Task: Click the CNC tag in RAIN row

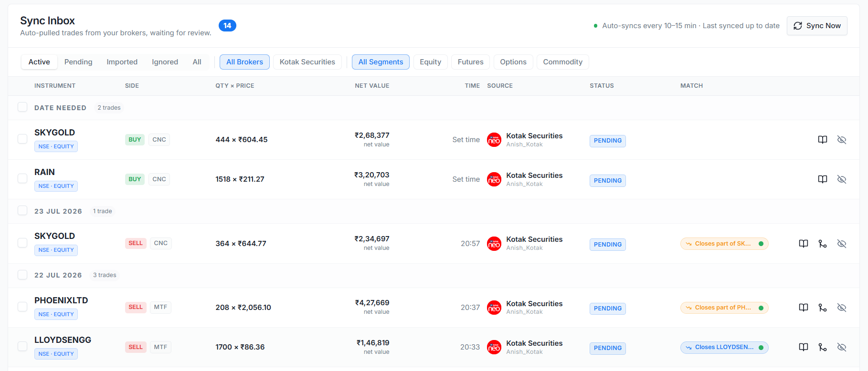Action: pos(159,179)
